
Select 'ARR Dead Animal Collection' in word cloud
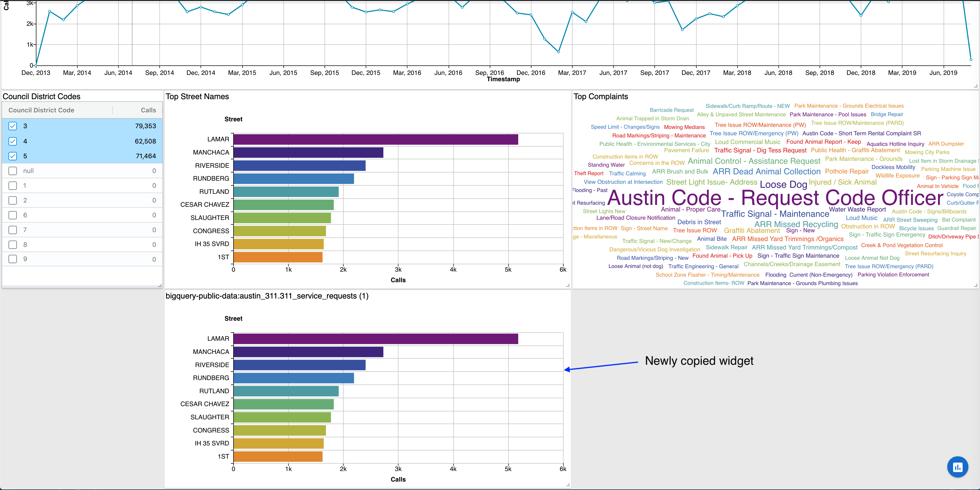tap(767, 171)
